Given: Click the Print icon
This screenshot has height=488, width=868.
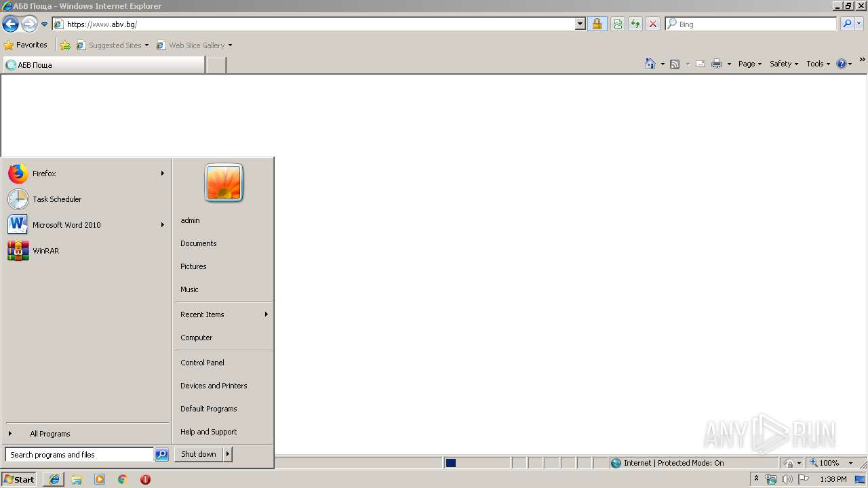Looking at the screenshot, I should tap(717, 64).
